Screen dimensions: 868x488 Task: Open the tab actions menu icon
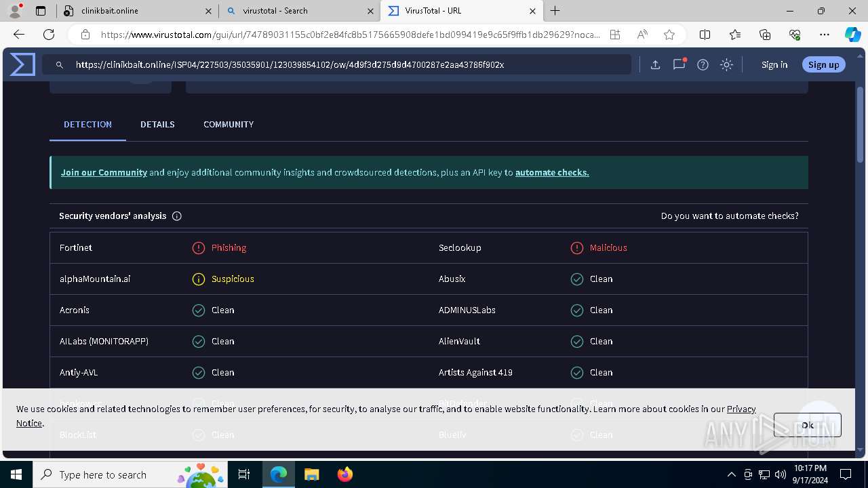(x=41, y=11)
